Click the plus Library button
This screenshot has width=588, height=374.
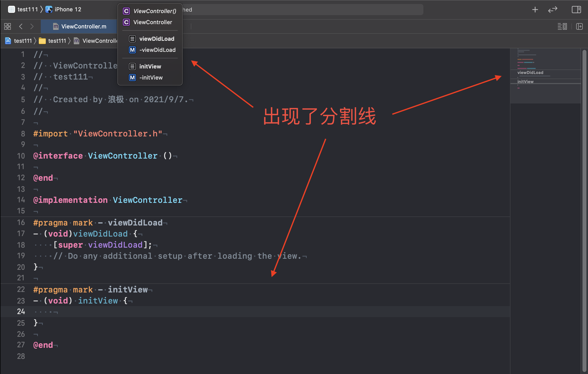(x=535, y=10)
